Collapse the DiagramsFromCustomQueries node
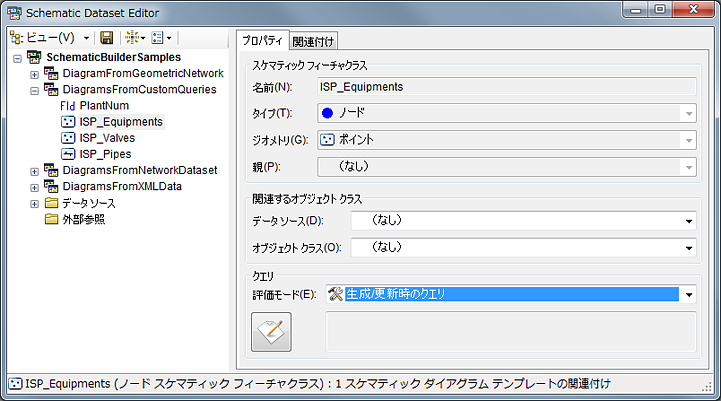 click(x=34, y=91)
